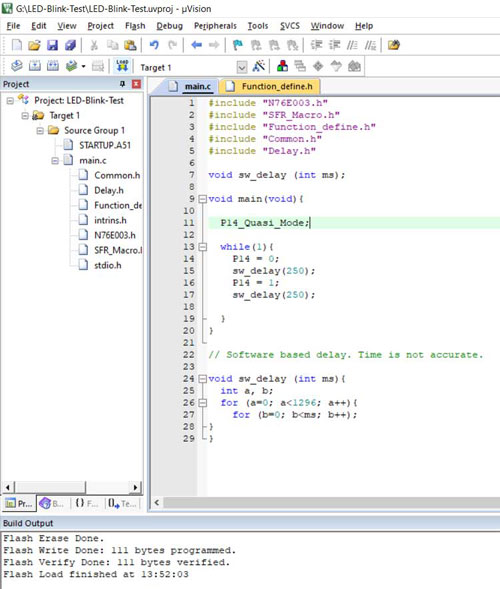Select the Functions (F...) bottom panel tab

tap(86, 504)
